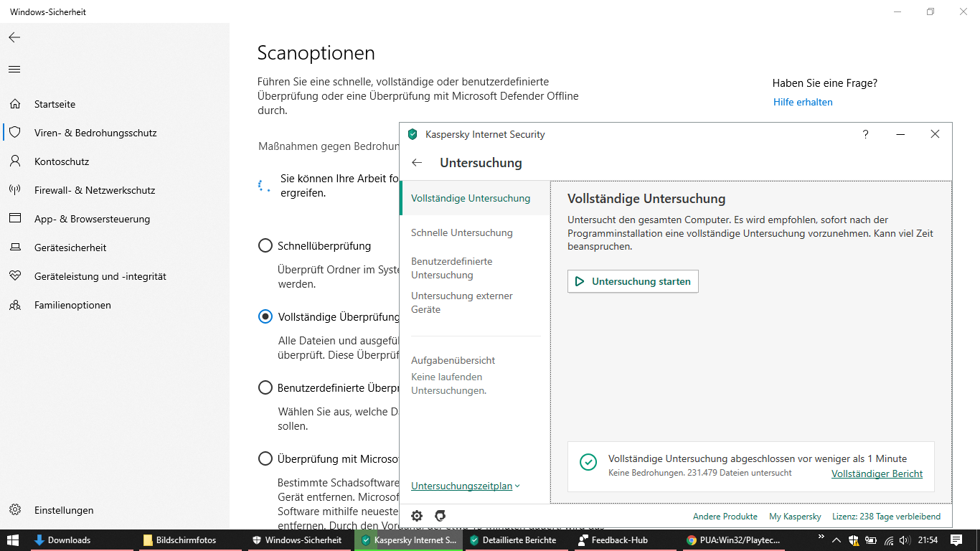The height and width of the screenshot is (551, 980).
Task: Click Untersuchung starten button
Action: pyautogui.click(x=633, y=281)
